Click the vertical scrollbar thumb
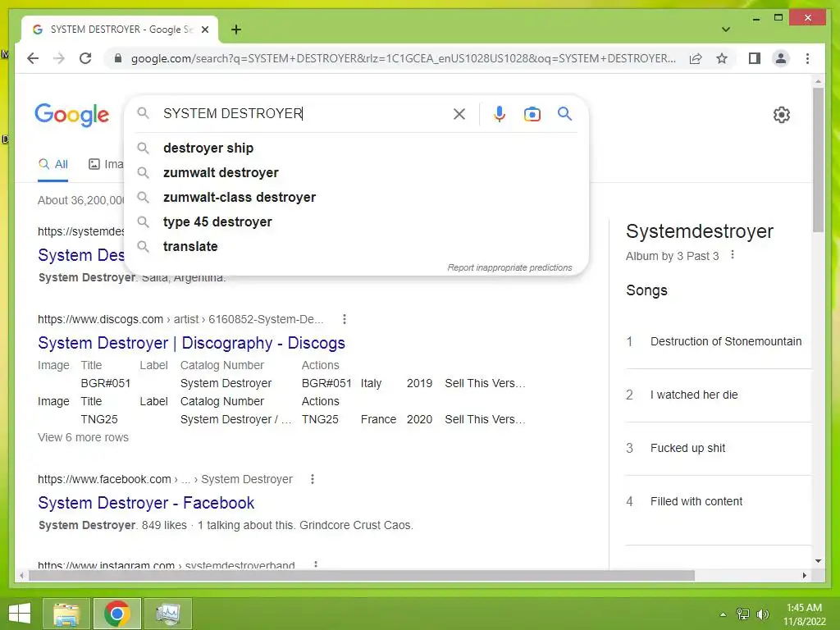 click(818, 160)
